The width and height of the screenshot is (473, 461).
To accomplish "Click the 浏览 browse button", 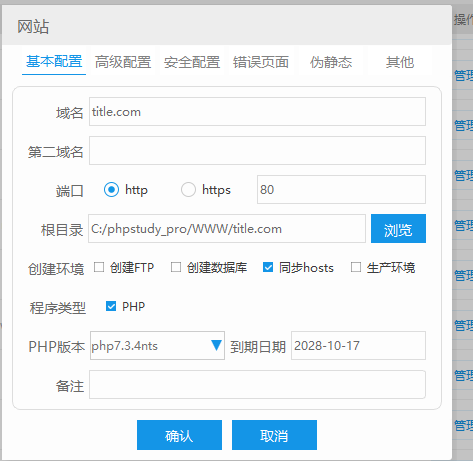I will click(398, 229).
